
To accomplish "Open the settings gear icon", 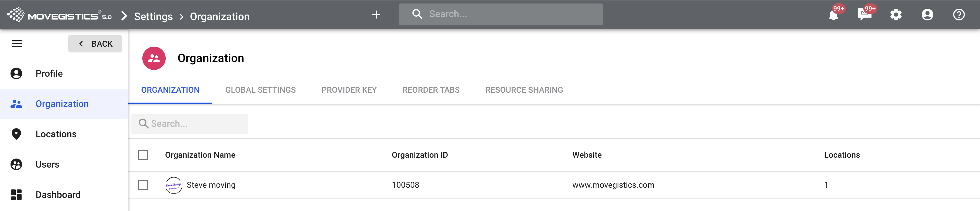I will pos(896,15).
